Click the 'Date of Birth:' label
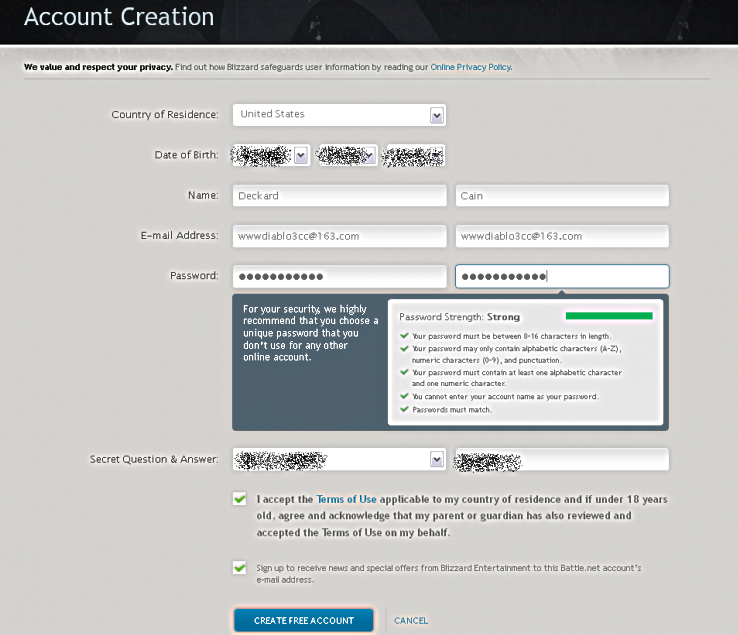The width and height of the screenshot is (738, 635). tap(186, 155)
